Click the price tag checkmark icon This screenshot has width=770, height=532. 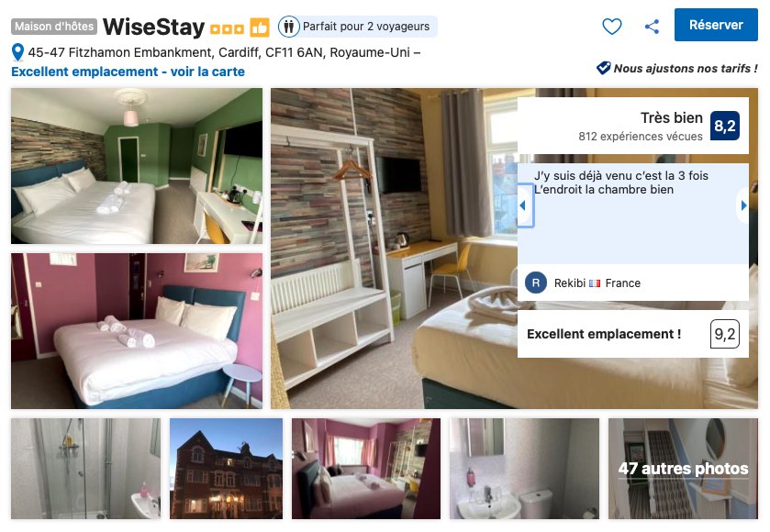coord(604,68)
